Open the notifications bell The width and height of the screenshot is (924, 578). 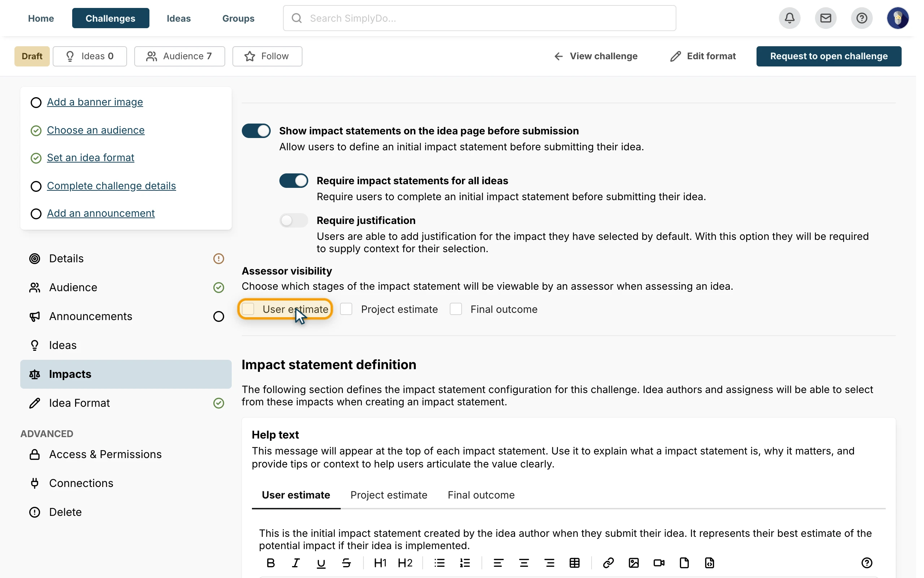[x=789, y=18]
